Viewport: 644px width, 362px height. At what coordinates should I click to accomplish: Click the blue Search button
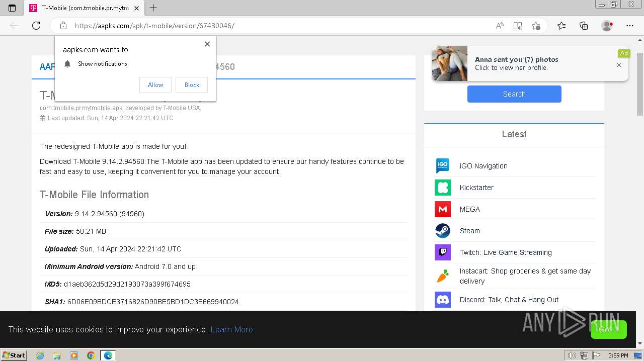pyautogui.click(x=514, y=94)
